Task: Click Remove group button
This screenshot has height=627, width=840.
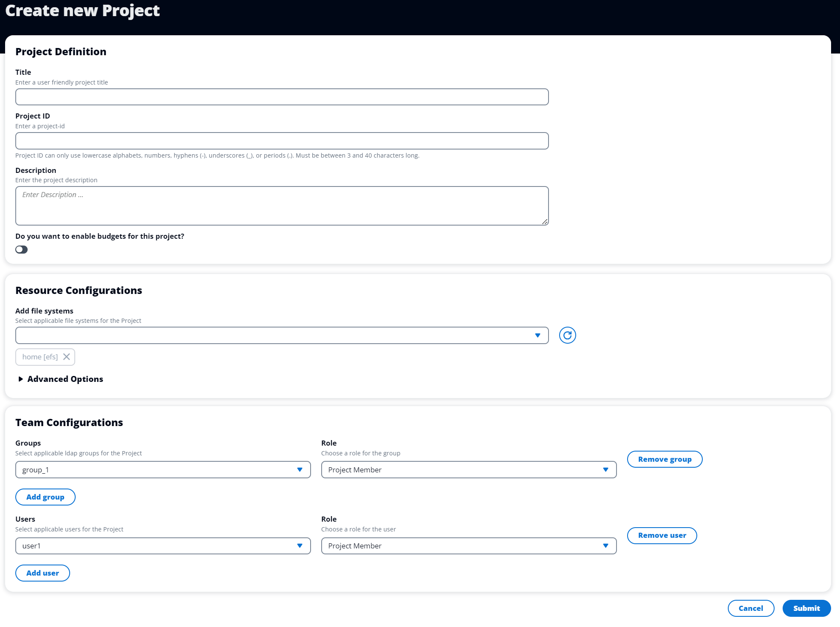Action: point(664,459)
